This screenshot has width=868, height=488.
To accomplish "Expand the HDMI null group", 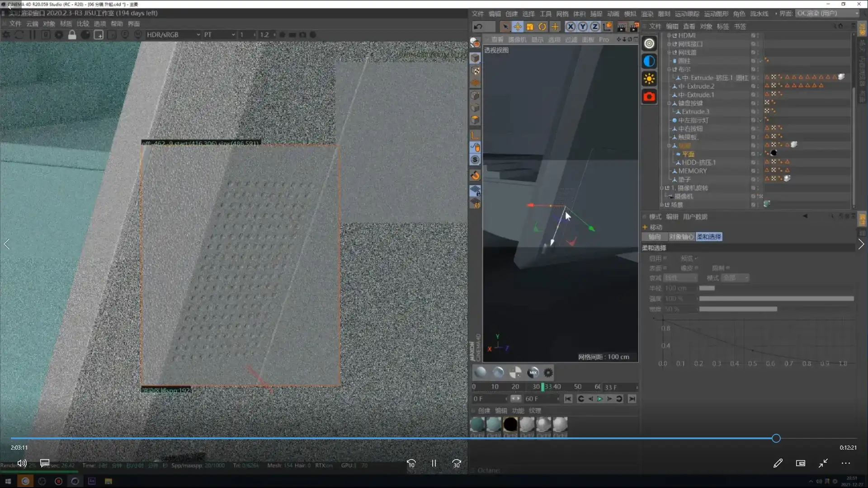I will click(x=669, y=36).
